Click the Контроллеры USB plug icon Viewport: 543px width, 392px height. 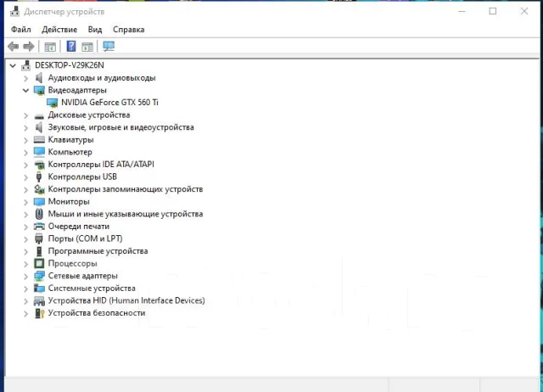click(39, 176)
